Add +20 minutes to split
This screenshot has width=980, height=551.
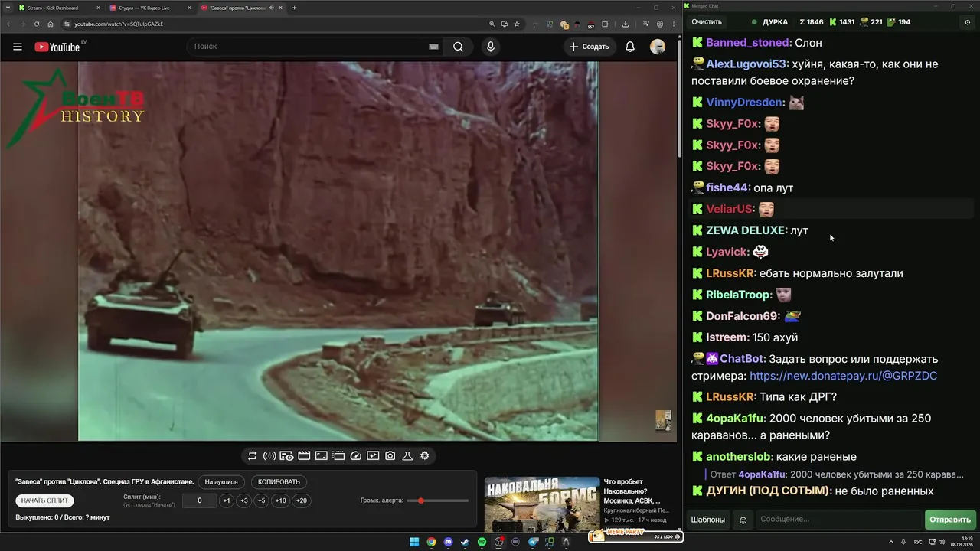[302, 500]
